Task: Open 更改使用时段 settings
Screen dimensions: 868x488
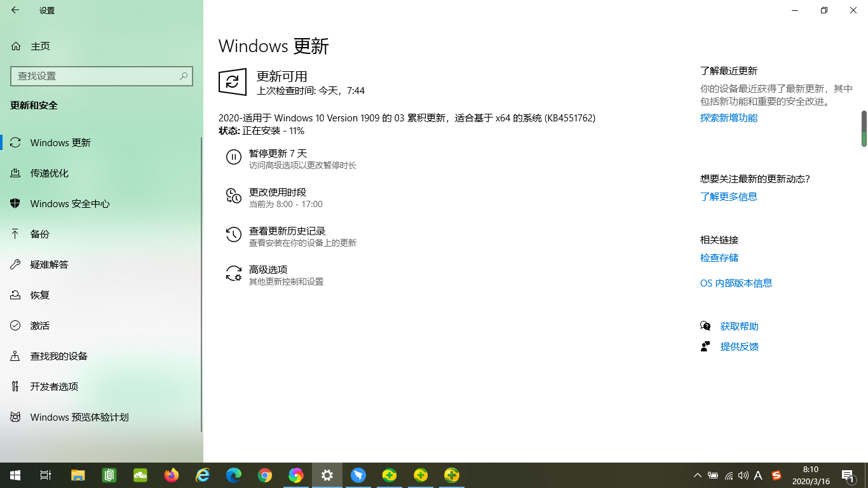Action: (275, 198)
